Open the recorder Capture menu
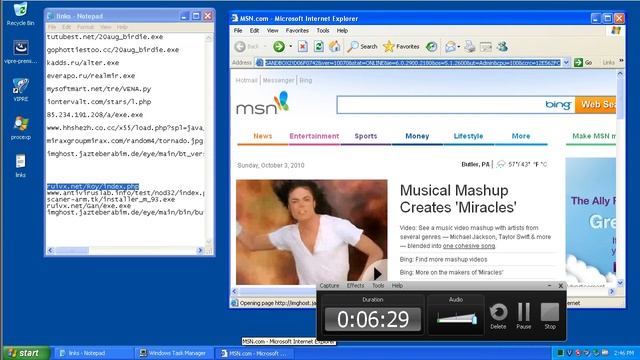 click(x=329, y=286)
